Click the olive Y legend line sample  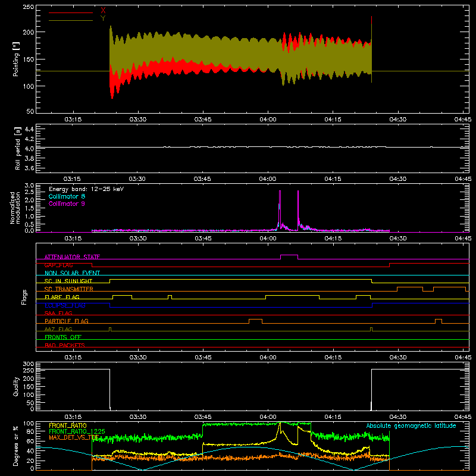(71, 20)
